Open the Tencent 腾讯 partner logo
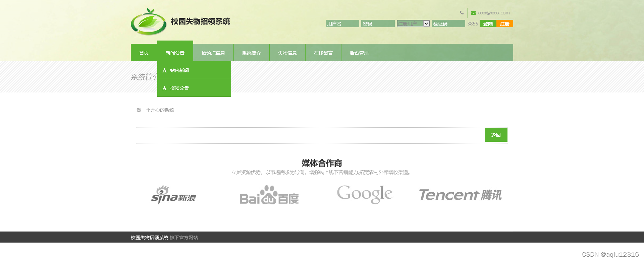Viewport: 644px width, 261px height. click(460, 195)
